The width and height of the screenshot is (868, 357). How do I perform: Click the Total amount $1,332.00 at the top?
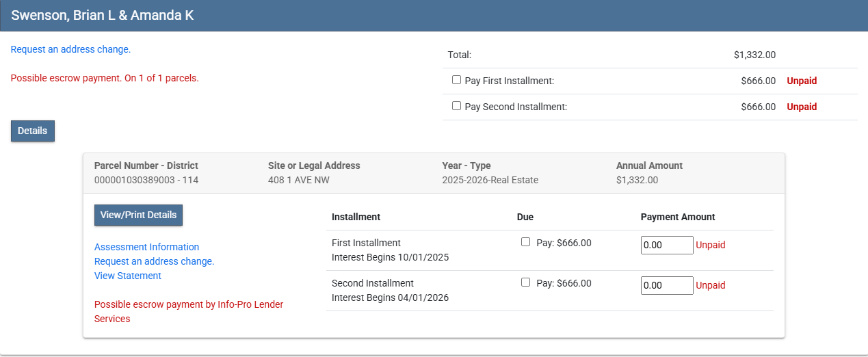754,55
